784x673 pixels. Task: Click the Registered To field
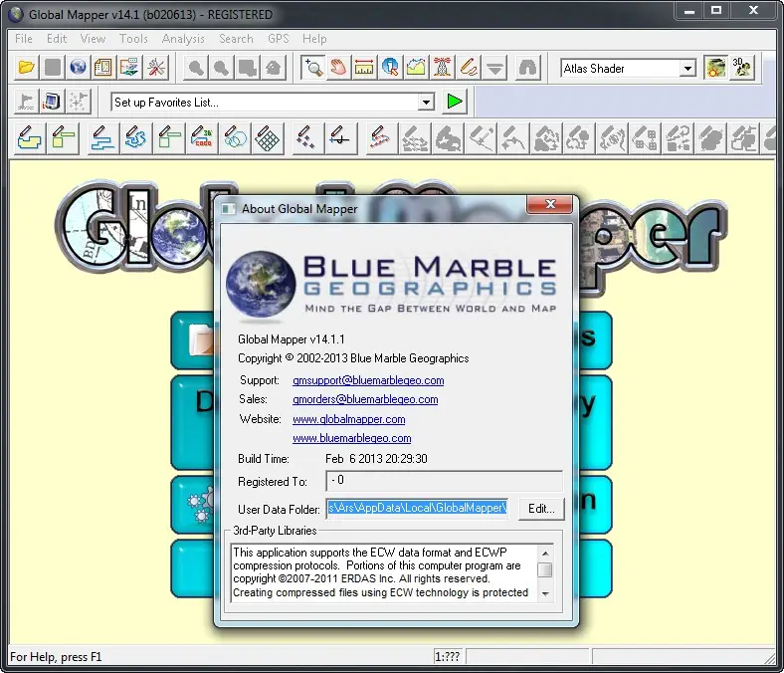444,481
